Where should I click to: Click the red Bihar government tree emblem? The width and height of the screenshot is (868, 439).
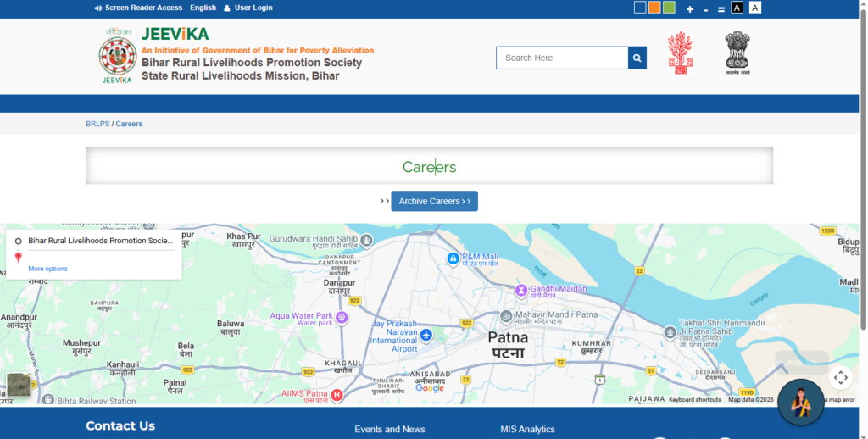tap(680, 53)
